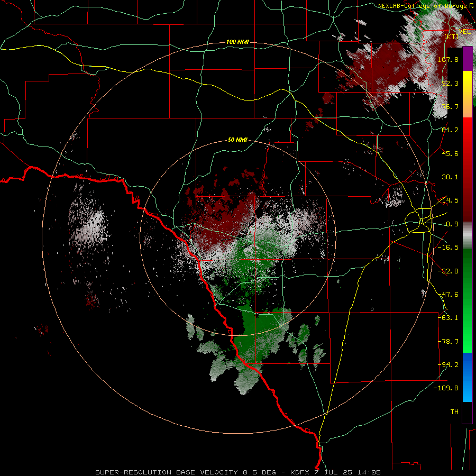Screen dimensions: 476x476
Task: Click the 50 NMI range ring label
Action: (237, 140)
